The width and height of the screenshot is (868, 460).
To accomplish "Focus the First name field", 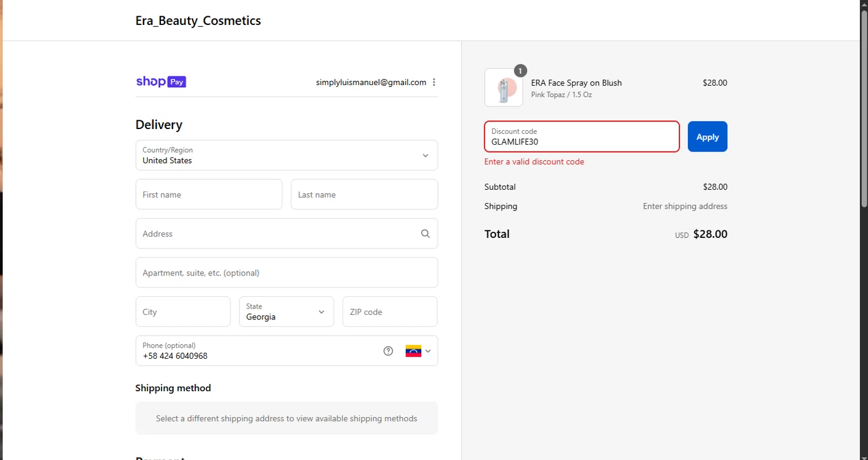I will pos(209,194).
